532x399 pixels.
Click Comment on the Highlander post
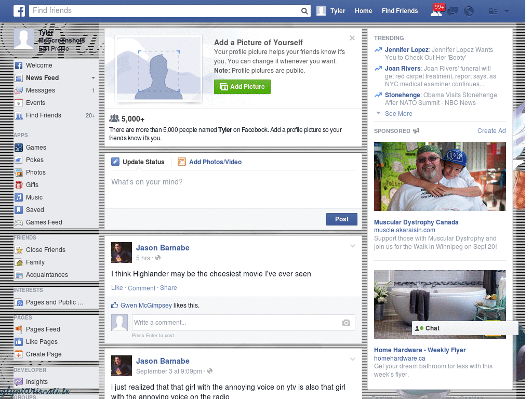(x=141, y=288)
